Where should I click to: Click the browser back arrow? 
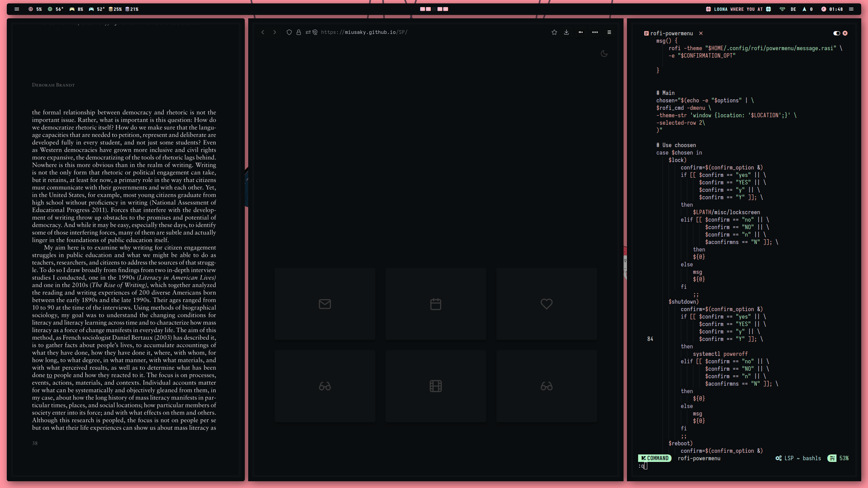pos(263,32)
